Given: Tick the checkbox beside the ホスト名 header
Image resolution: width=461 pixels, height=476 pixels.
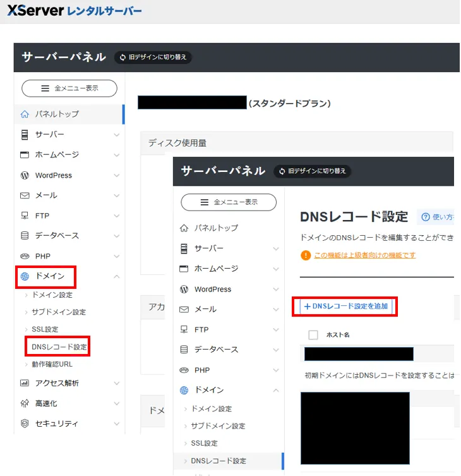Looking at the screenshot, I should (x=313, y=335).
